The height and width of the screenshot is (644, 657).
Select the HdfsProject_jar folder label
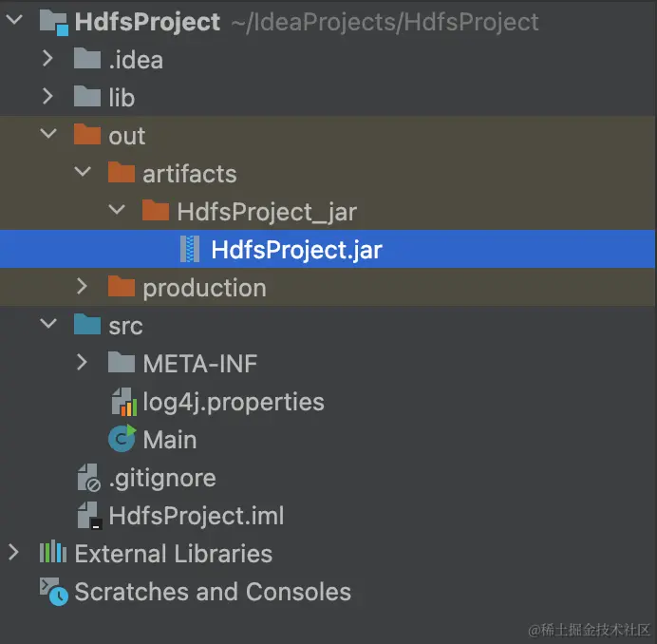pos(267,212)
